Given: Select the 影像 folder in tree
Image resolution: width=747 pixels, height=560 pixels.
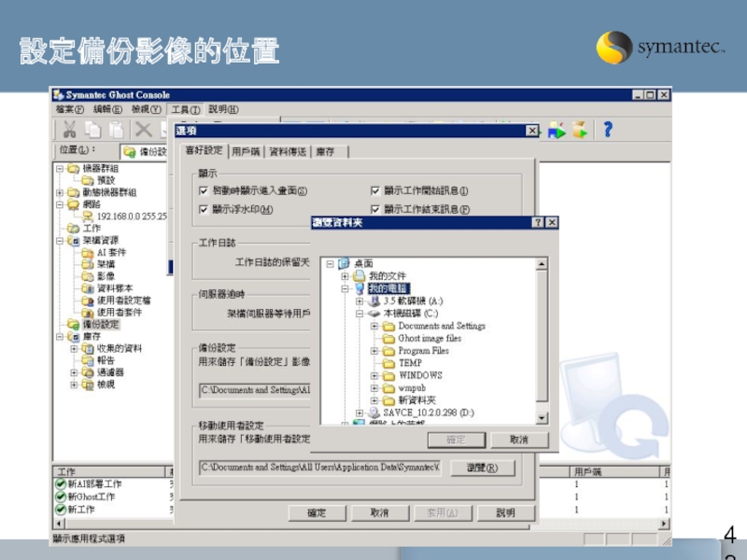Looking at the screenshot, I should 106,276.
